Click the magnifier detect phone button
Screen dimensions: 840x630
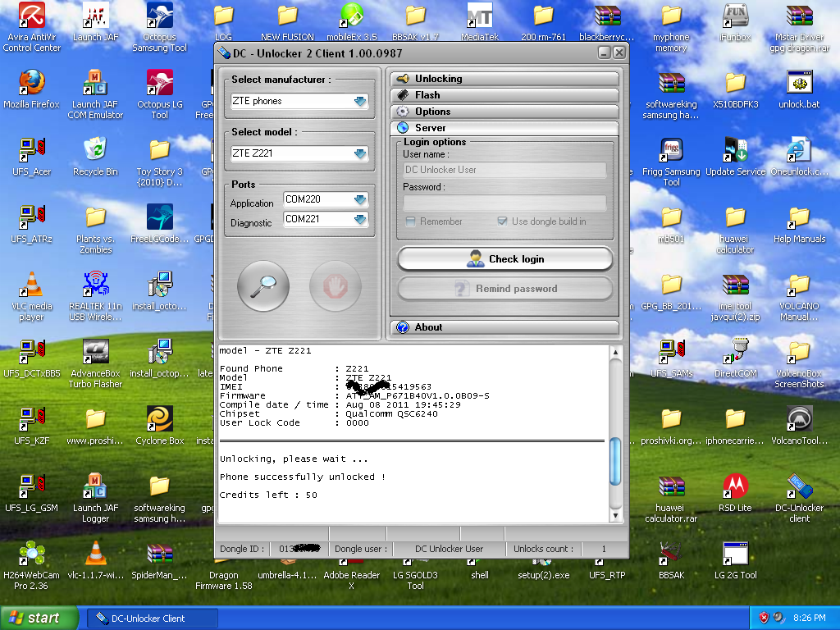263,286
